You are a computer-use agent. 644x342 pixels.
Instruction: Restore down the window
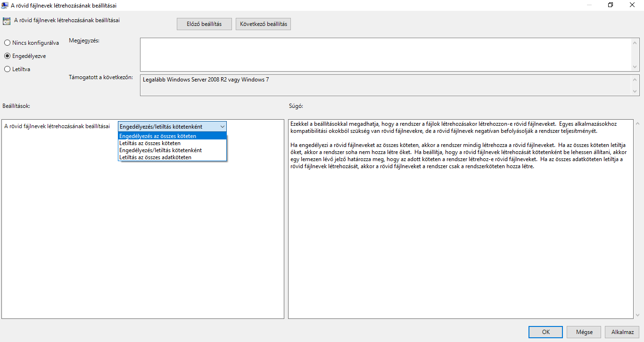(611, 5)
